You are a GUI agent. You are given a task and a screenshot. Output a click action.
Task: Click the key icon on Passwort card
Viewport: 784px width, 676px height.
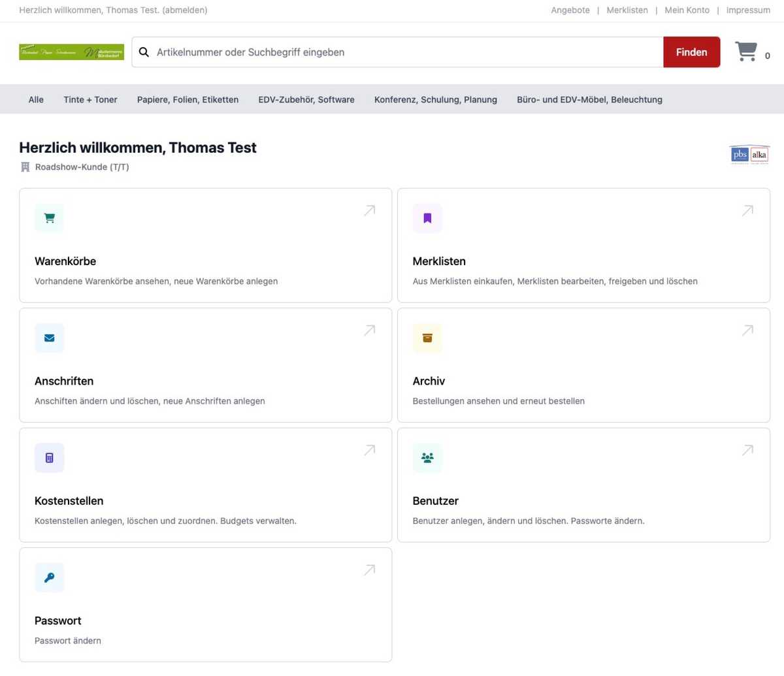[x=50, y=578]
